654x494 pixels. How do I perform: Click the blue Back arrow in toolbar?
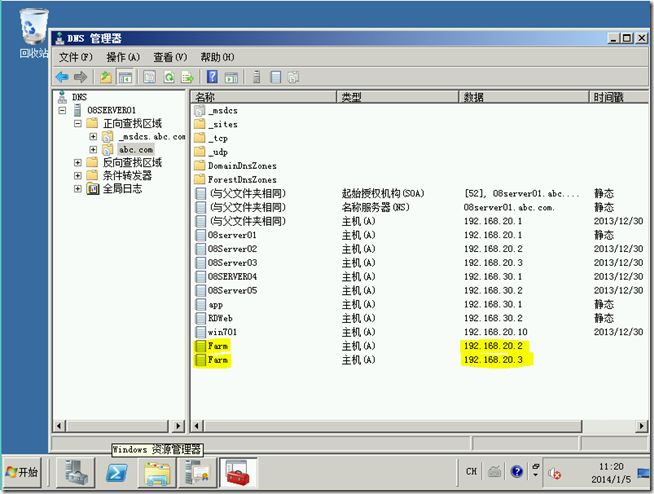click(62, 77)
